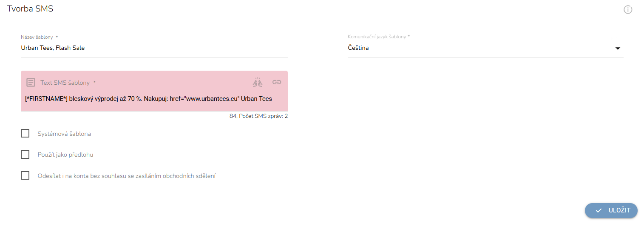The image size is (644, 235).
Task: Check Odesílat i na konta bez souhlasu box
Action: [25, 175]
